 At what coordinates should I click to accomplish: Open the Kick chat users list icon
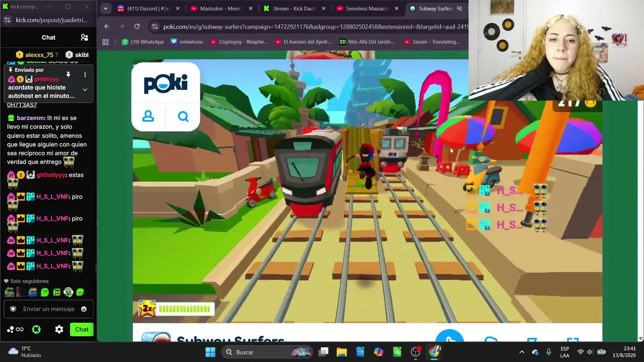click(x=85, y=37)
